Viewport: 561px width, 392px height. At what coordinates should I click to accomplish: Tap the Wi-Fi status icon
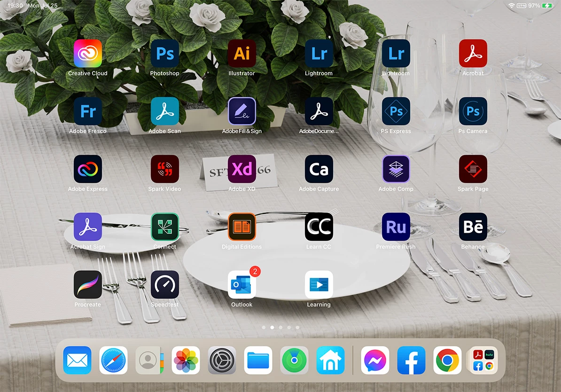[512, 5]
